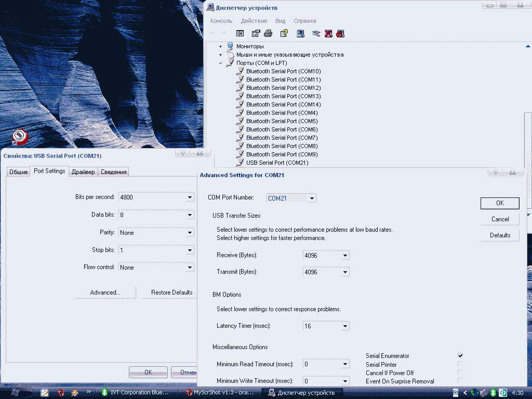This screenshot has height=399, width=532.
Task: Open the Bits per second dropdown
Action: tap(190, 197)
